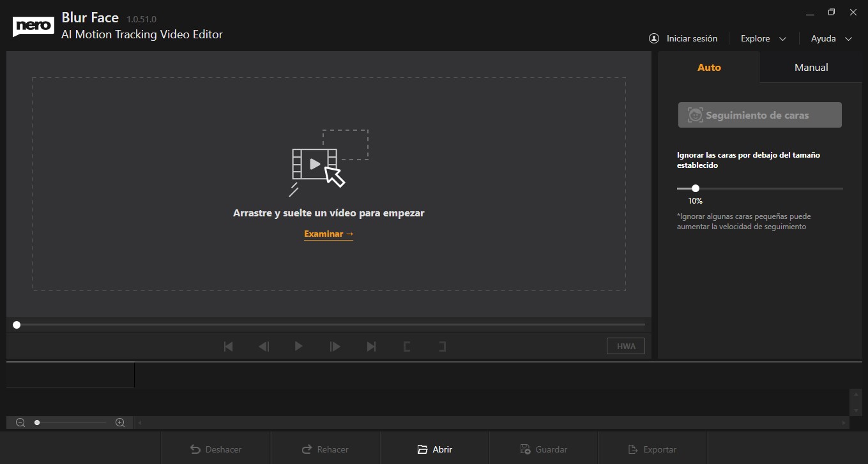Switch to the Manual tab

pos(811,67)
